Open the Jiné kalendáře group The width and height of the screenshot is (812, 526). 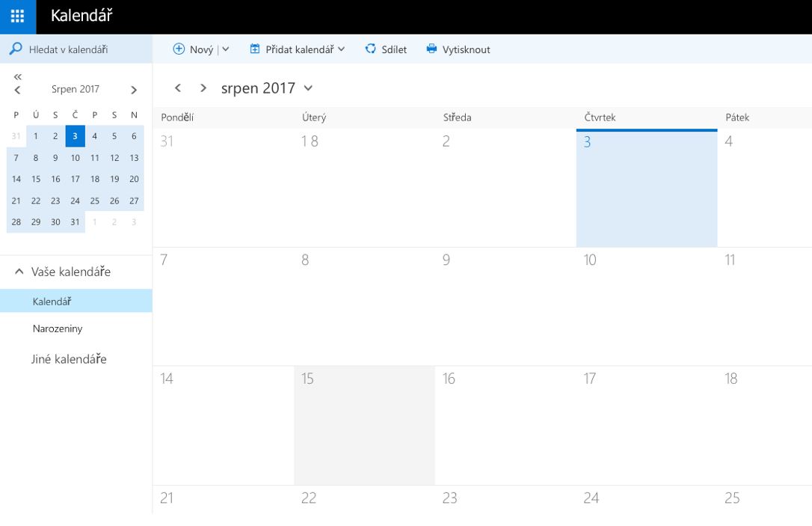(69, 359)
